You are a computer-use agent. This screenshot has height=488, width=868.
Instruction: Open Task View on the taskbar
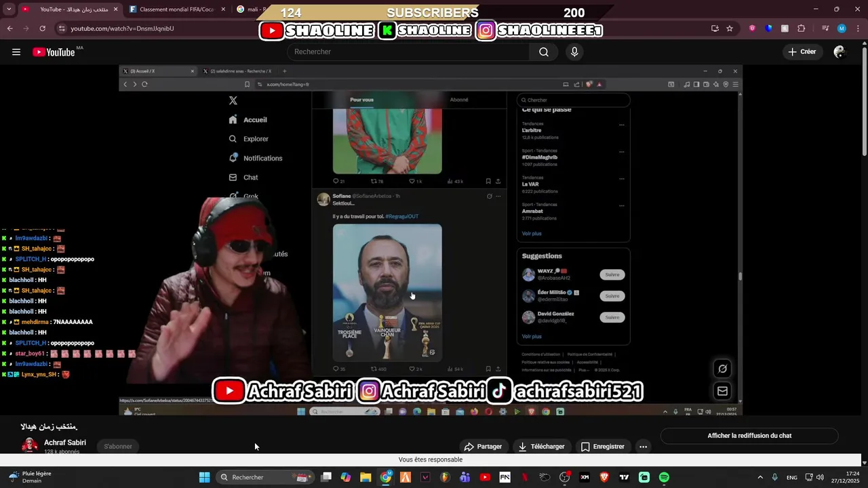[326, 477]
